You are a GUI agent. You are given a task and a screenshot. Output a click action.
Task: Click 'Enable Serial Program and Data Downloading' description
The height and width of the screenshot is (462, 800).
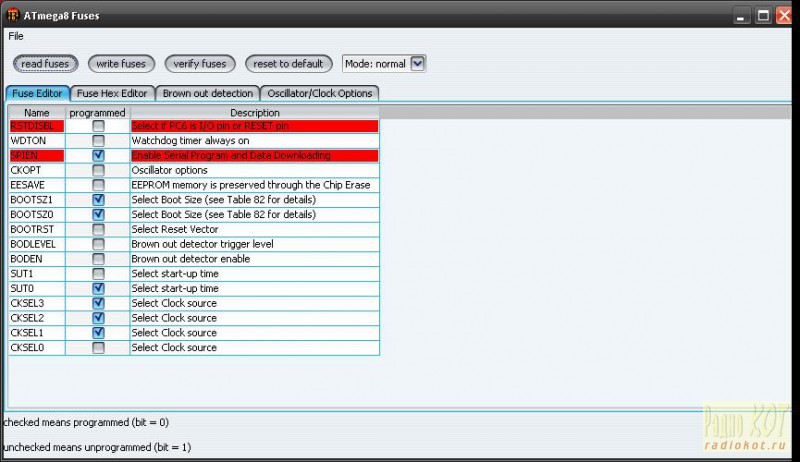point(231,156)
